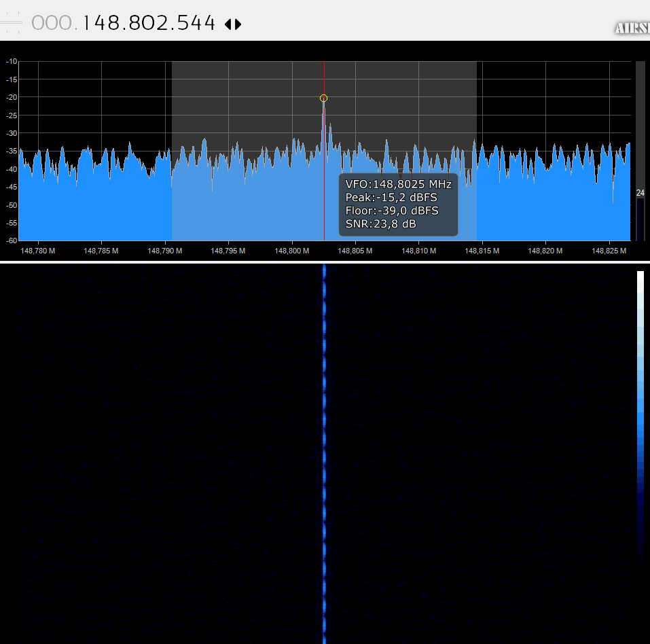Click the "148,780 M" frequency axis label
The image size is (650, 644).
coord(38,251)
